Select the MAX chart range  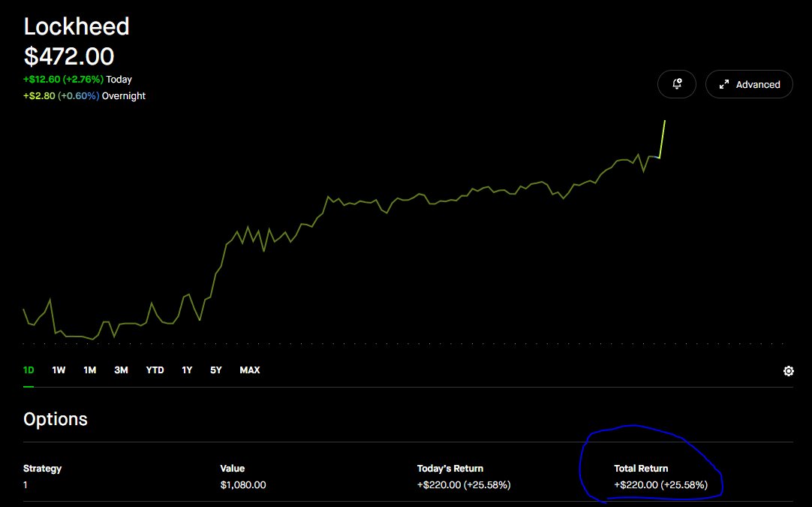(250, 370)
